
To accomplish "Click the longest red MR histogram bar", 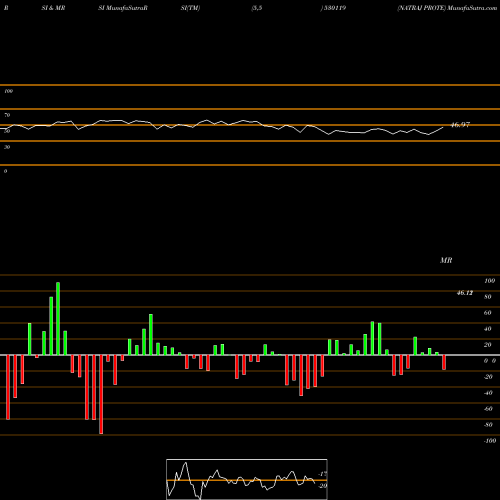I will pos(101,394).
